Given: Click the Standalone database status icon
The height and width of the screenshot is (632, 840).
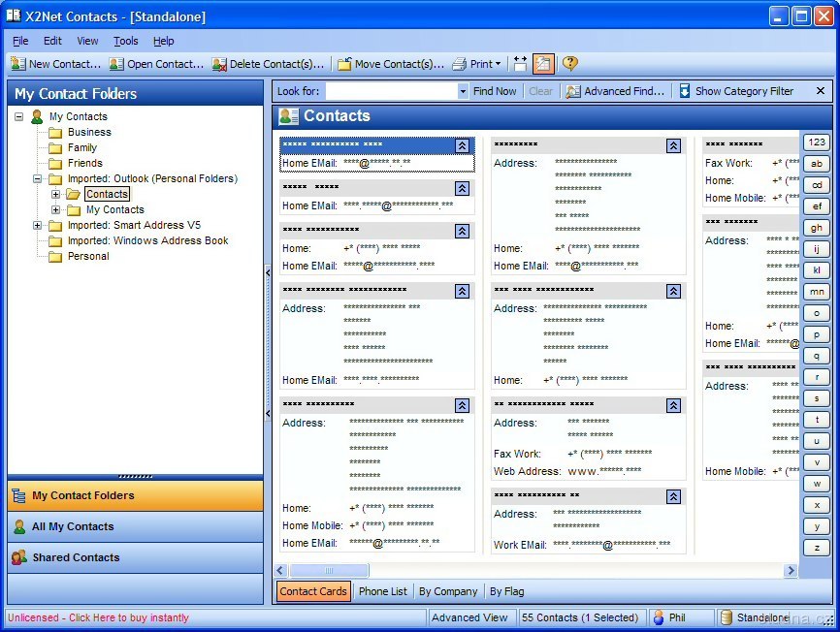Looking at the screenshot, I should tap(727, 617).
